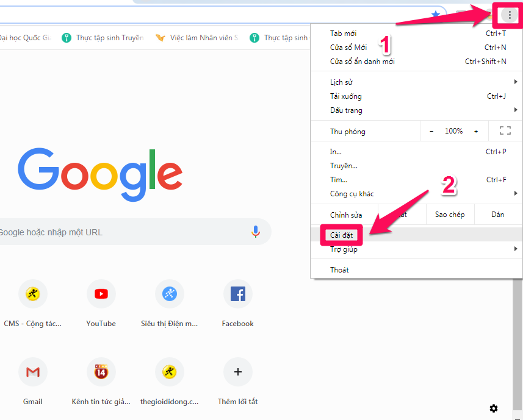The height and width of the screenshot is (420, 523).
Task: Select Thoát to quit Chrome
Action: click(417, 270)
